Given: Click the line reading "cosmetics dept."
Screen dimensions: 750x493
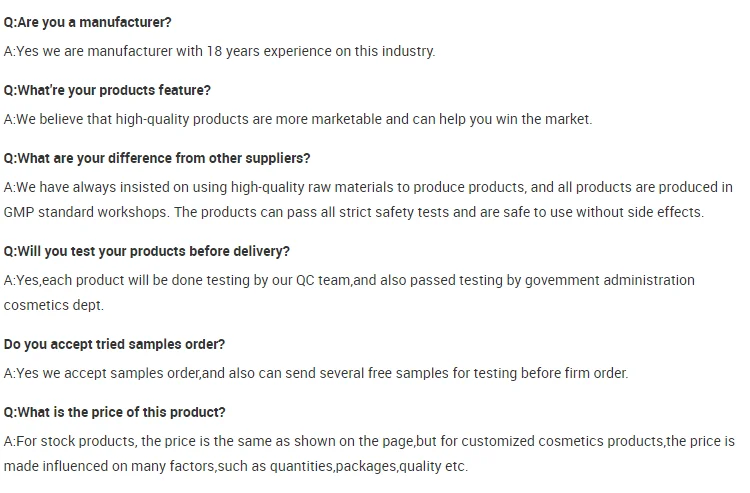Looking at the screenshot, I should pyautogui.click(x=53, y=305).
